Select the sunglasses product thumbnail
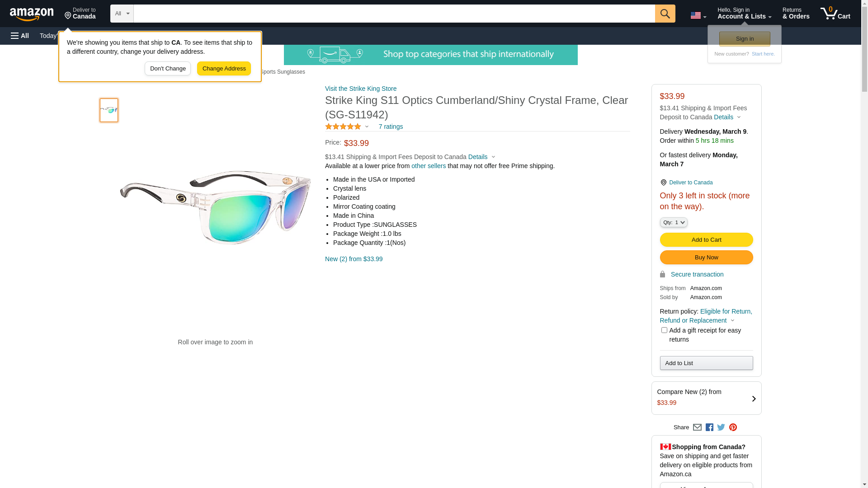Screen dimensions: 868x488 [109, 110]
